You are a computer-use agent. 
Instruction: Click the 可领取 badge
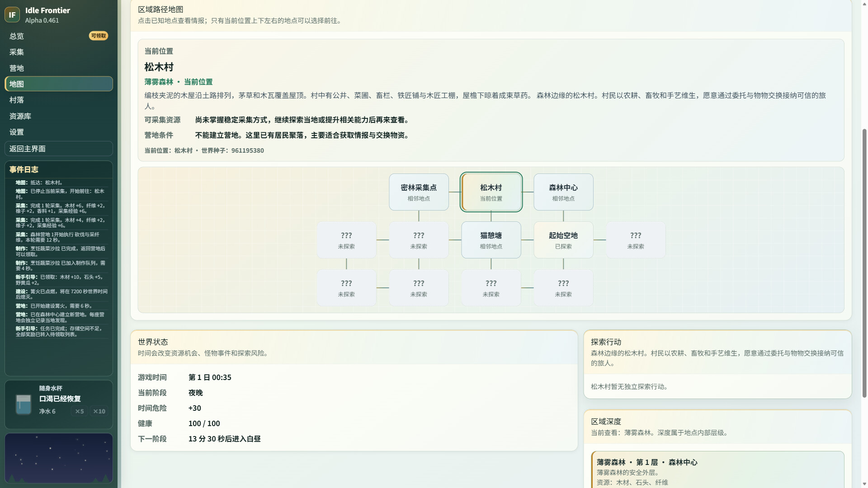click(x=98, y=36)
